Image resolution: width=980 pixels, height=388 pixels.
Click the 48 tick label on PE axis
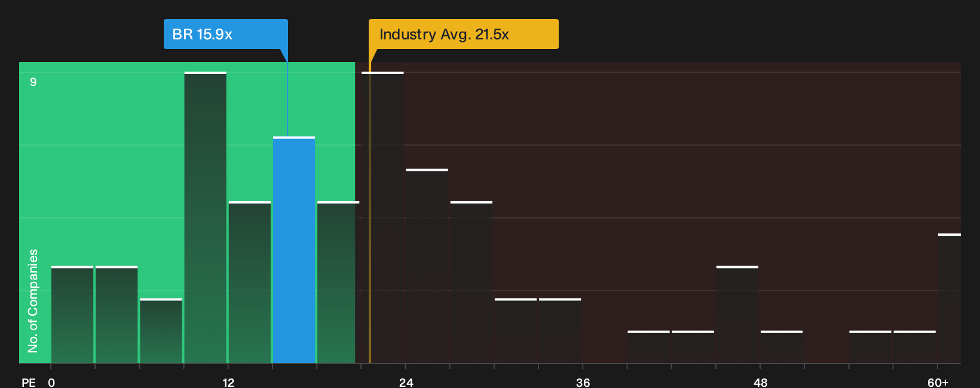tap(760, 382)
